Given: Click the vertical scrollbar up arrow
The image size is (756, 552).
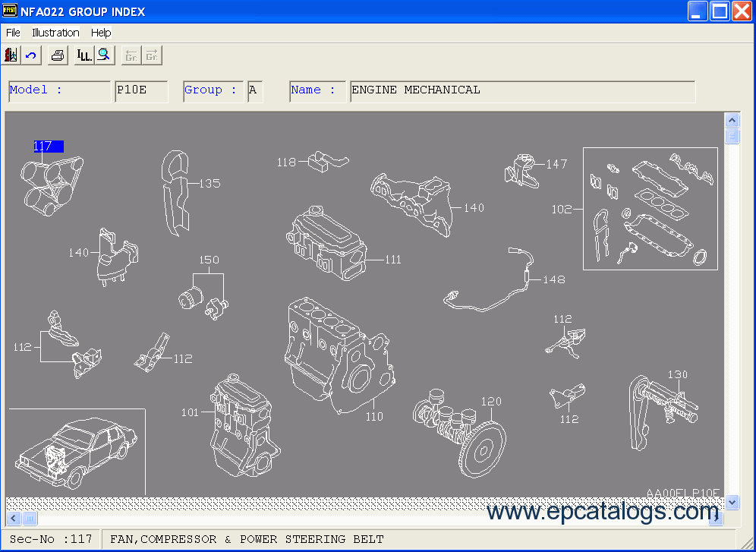Looking at the screenshot, I should click(732, 121).
